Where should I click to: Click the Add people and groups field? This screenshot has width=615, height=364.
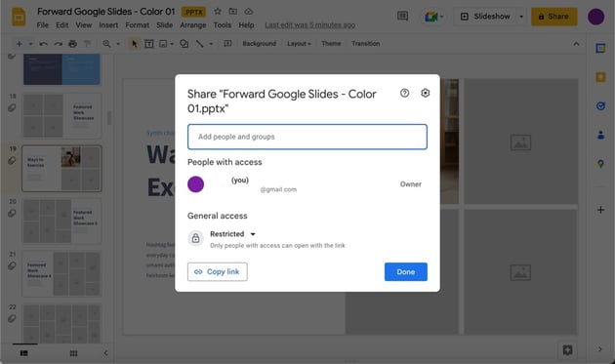point(307,137)
